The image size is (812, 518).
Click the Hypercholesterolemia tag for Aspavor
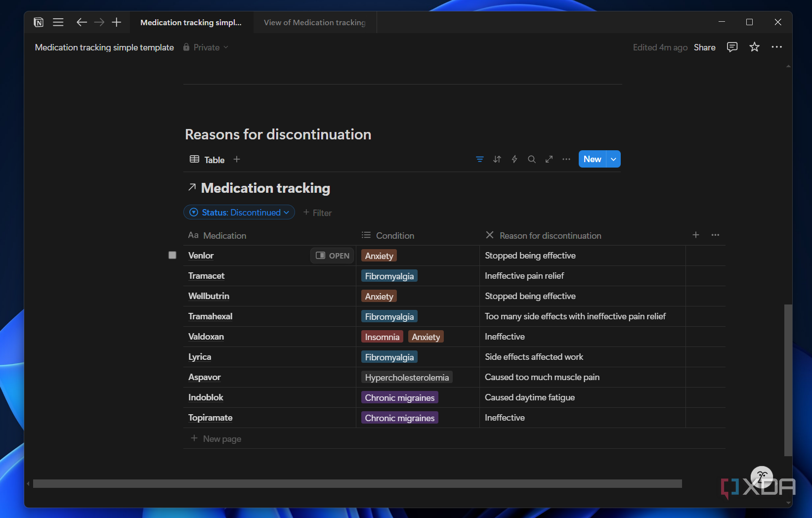point(407,377)
